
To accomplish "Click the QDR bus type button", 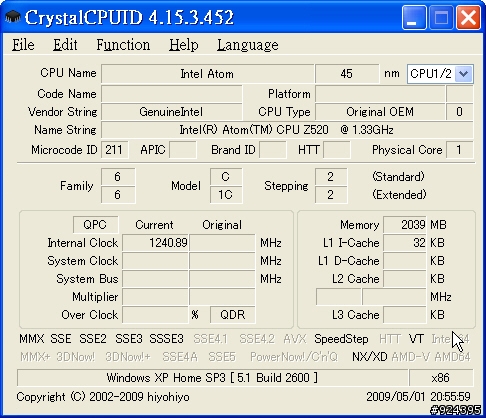I will click(233, 315).
